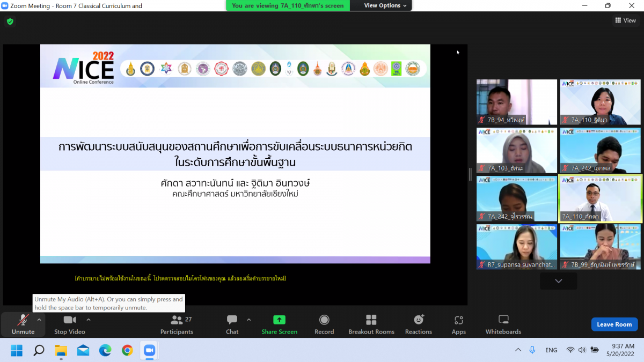
Task: Expand video options arrow beside Stop Video
Action: (89, 320)
